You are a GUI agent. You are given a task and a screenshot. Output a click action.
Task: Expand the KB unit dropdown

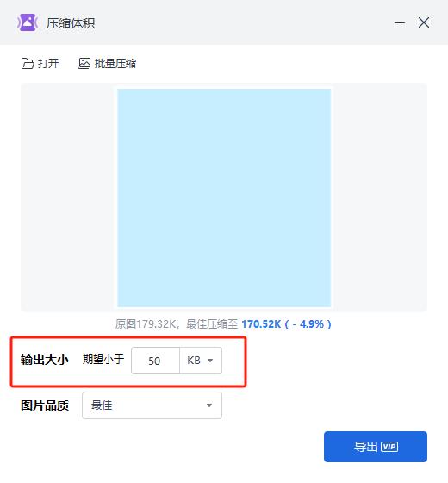(x=201, y=361)
